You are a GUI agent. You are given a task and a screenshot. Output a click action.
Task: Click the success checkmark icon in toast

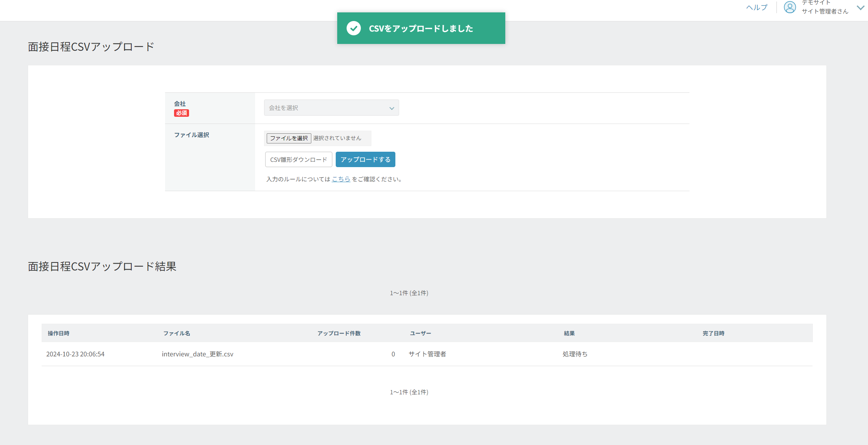[x=353, y=28]
